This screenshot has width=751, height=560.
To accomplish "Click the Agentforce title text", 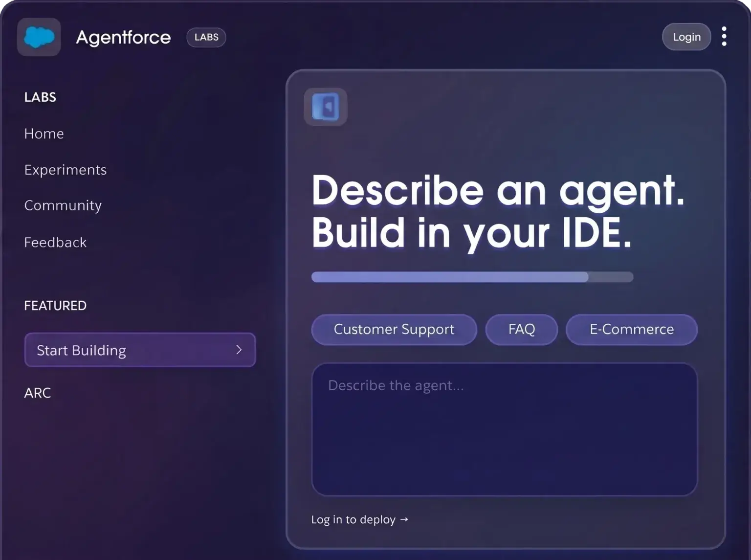I will tap(123, 37).
